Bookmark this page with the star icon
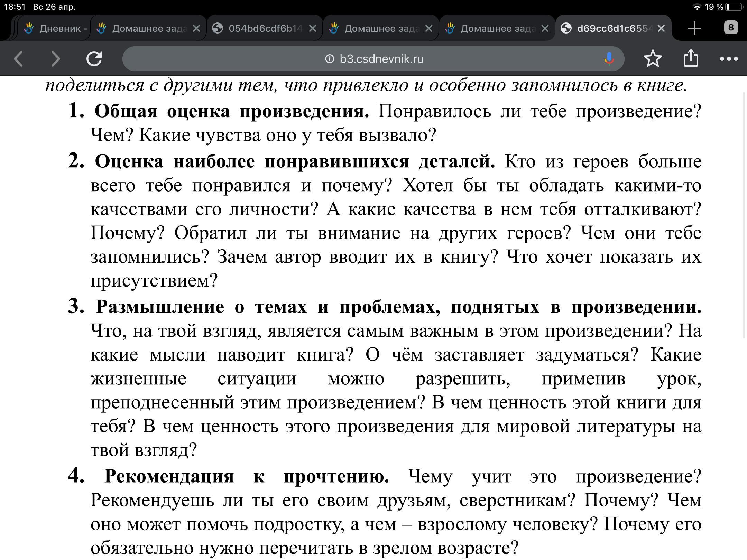Viewport: 747px width, 560px height. click(x=653, y=58)
